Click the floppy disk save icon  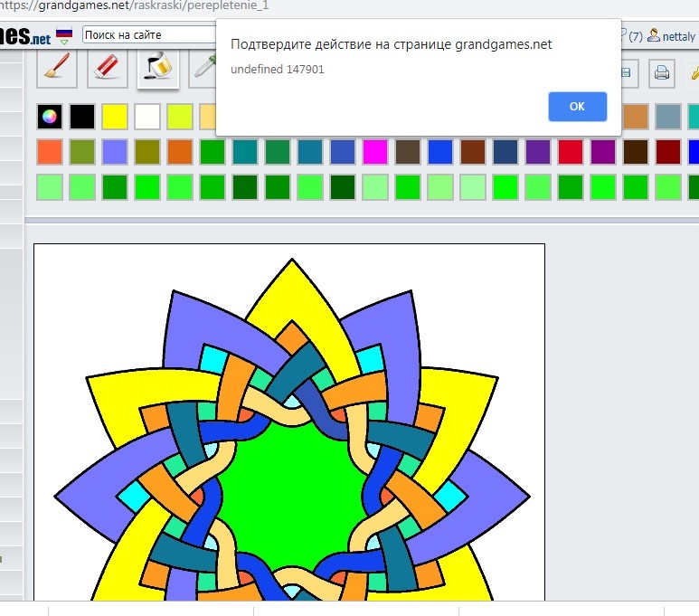[x=627, y=72]
